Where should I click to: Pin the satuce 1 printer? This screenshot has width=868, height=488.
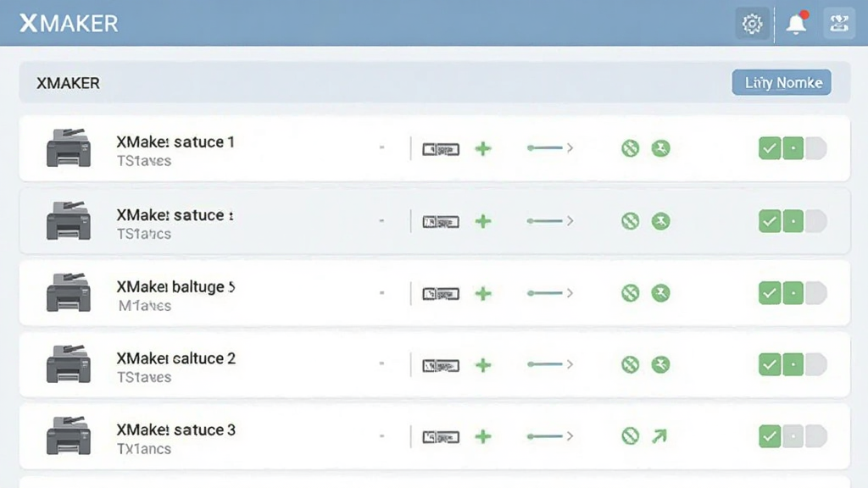click(x=660, y=148)
